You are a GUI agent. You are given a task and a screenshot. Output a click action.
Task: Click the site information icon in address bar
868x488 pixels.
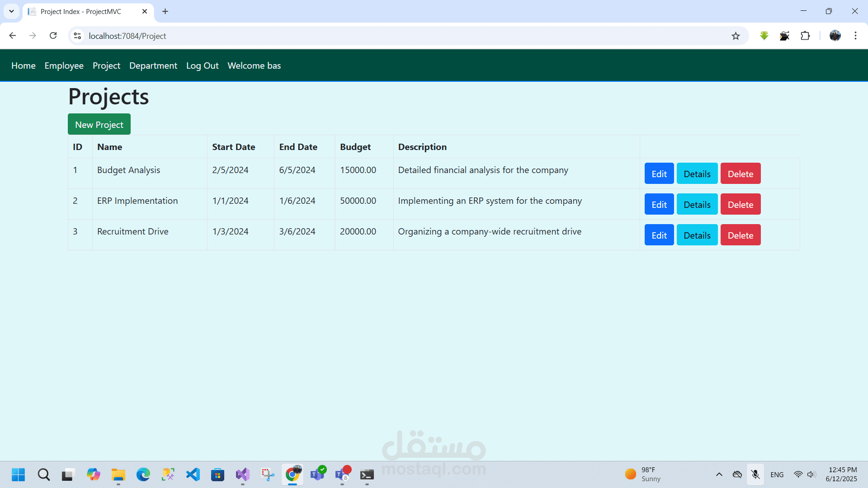pyautogui.click(x=77, y=36)
